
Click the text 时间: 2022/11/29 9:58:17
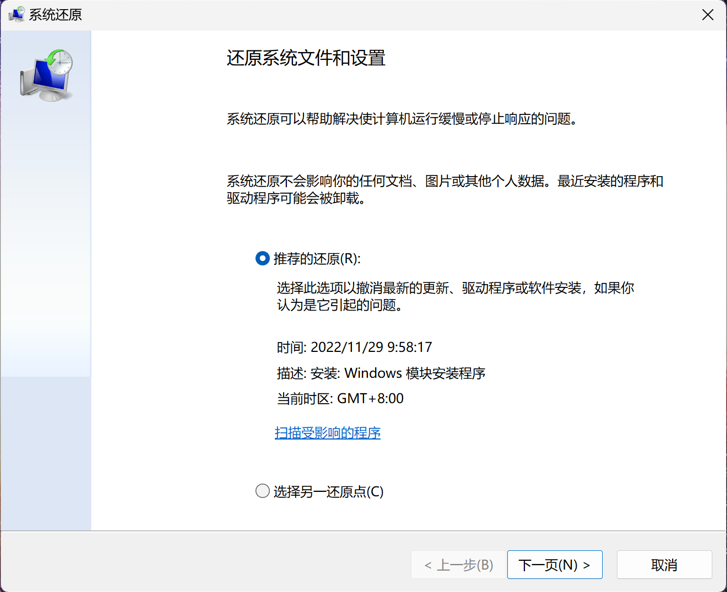coord(354,347)
